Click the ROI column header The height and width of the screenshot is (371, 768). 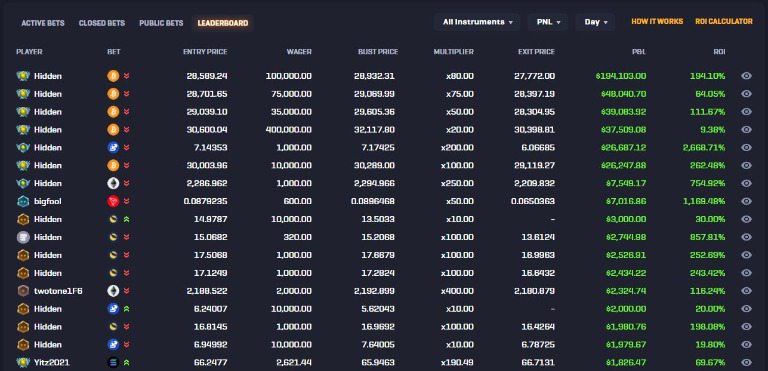pos(719,51)
